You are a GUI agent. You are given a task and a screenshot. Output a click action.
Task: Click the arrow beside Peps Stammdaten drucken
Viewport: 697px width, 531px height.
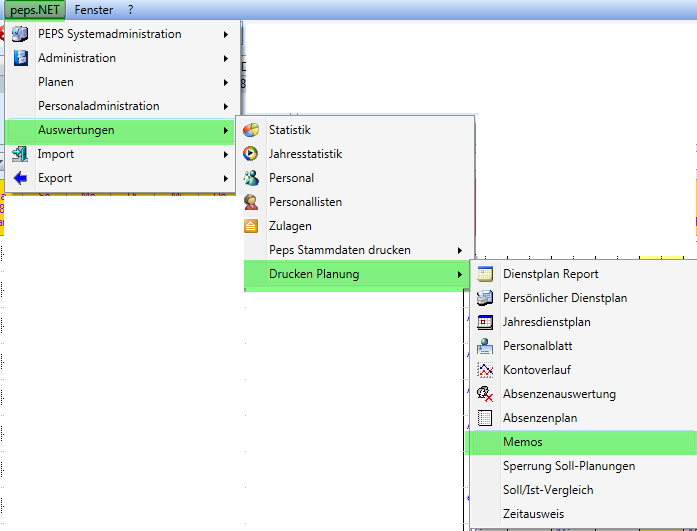coord(460,251)
